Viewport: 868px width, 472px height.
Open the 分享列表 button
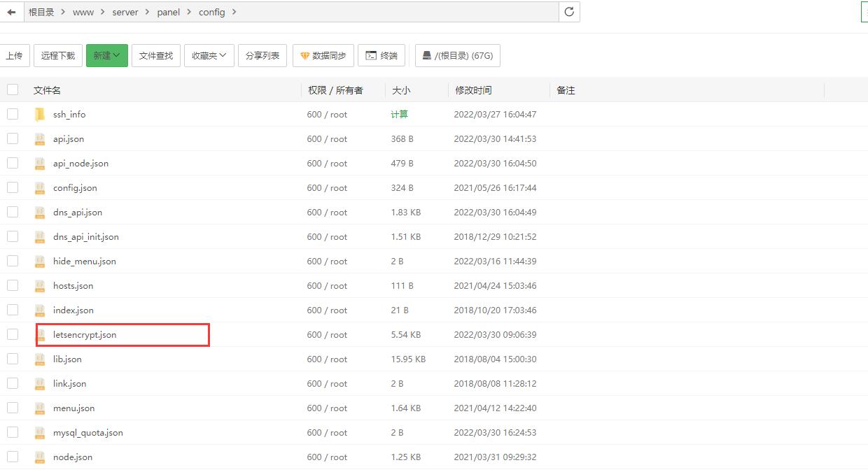262,56
